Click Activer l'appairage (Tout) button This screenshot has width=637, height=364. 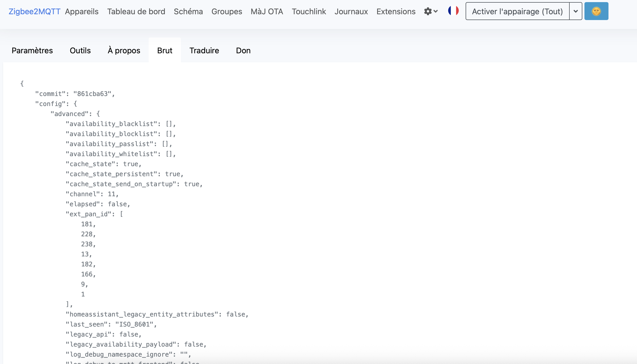tap(517, 11)
